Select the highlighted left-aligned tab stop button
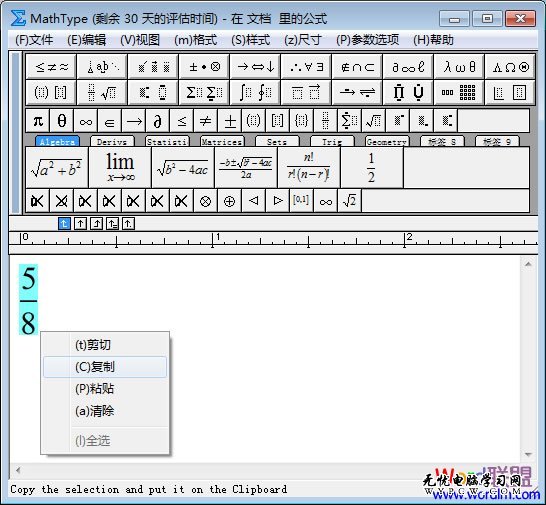Viewport: 546px width, 505px height. (x=64, y=224)
